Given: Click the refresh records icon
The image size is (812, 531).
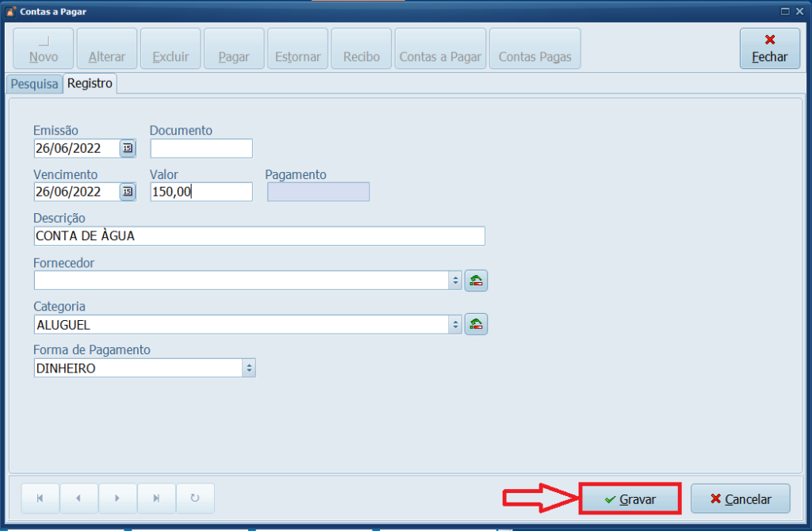Looking at the screenshot, I should pos(195,498).
